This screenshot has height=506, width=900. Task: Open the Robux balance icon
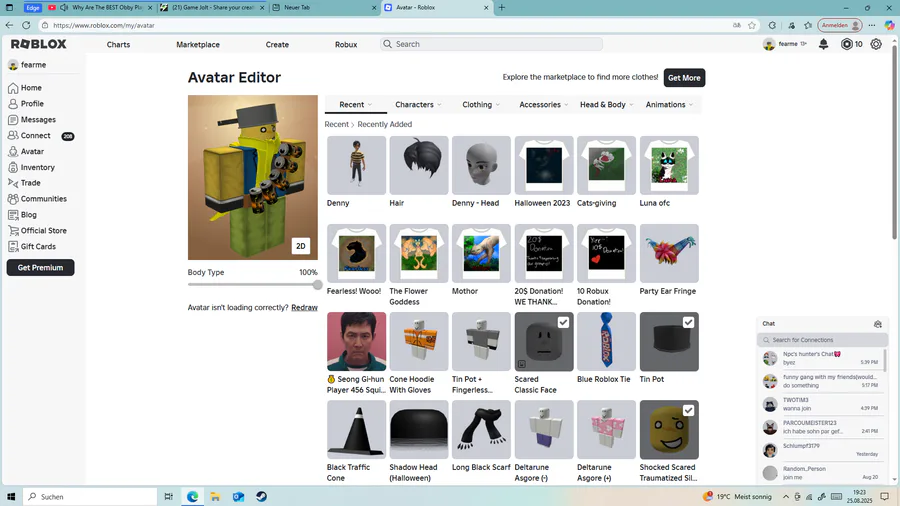(x=847, y=44)
